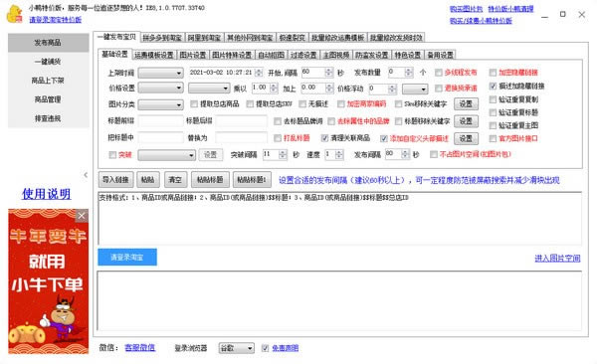
Task: Follow the 进入图片空间 link
Action: click(557, 259)
